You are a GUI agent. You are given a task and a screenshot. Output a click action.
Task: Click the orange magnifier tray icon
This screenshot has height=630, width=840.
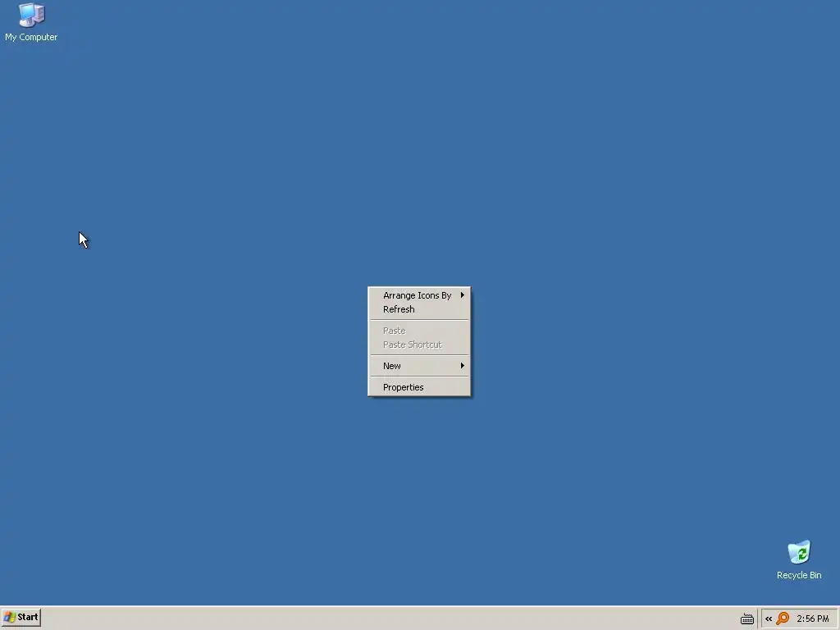(x=783, y=619)
